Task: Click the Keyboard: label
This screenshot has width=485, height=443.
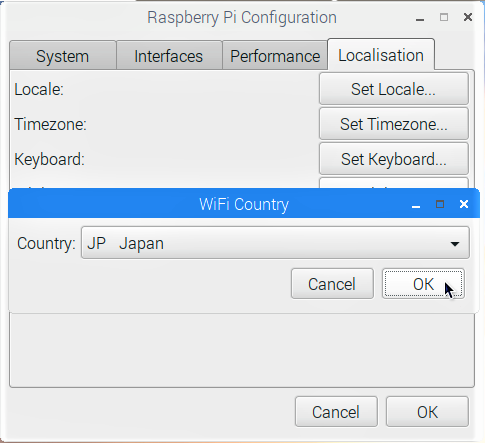Action: click(49, 159)
